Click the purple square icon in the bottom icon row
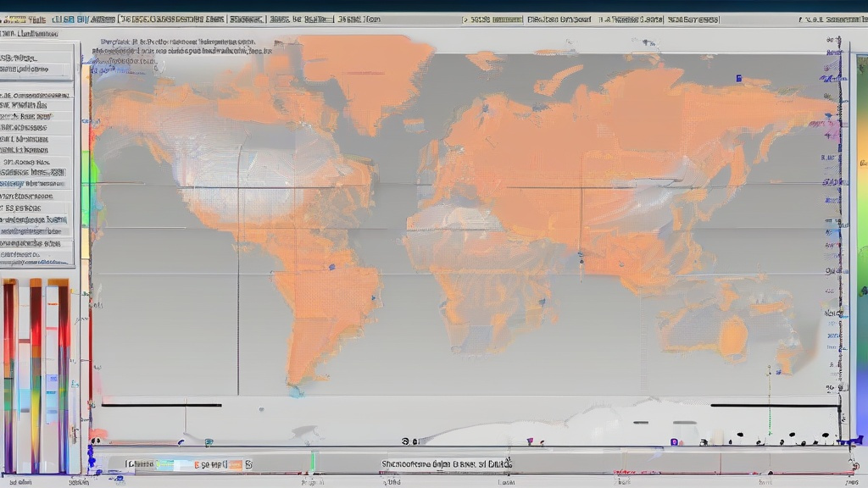The image size is (868, 488). (x=674, y=441)
